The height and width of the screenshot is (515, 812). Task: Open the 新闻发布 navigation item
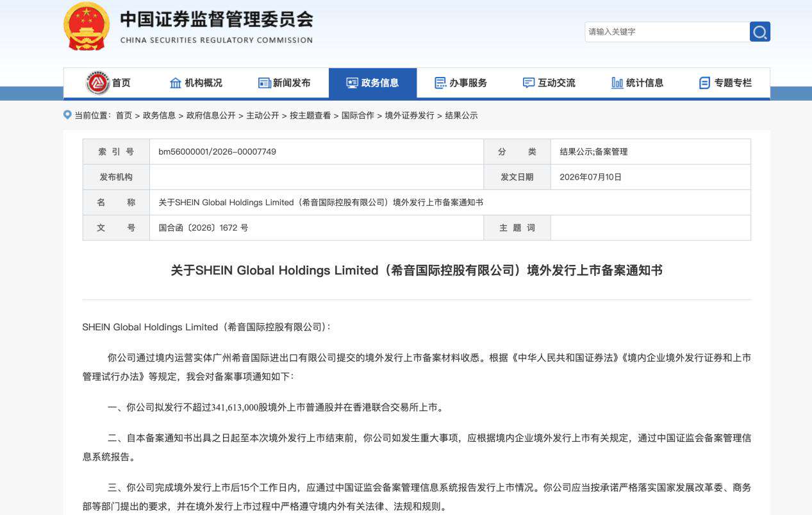[292, 83]
